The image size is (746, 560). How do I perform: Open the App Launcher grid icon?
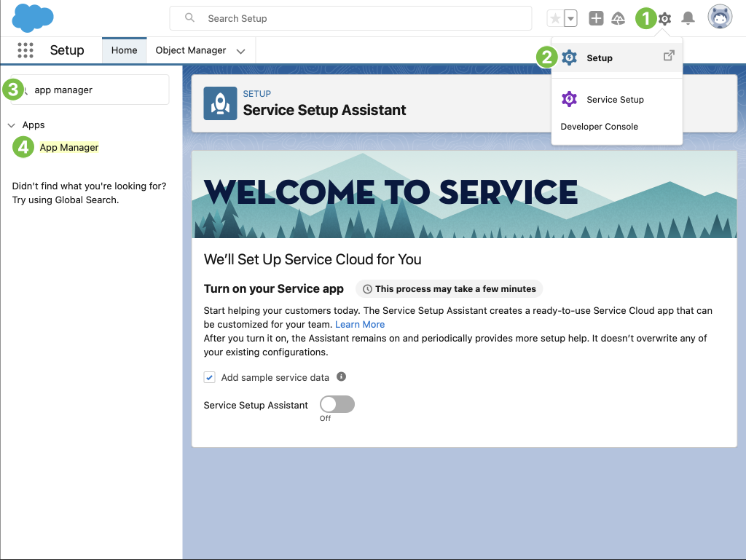pyautogui.click(x=25, y=50)
